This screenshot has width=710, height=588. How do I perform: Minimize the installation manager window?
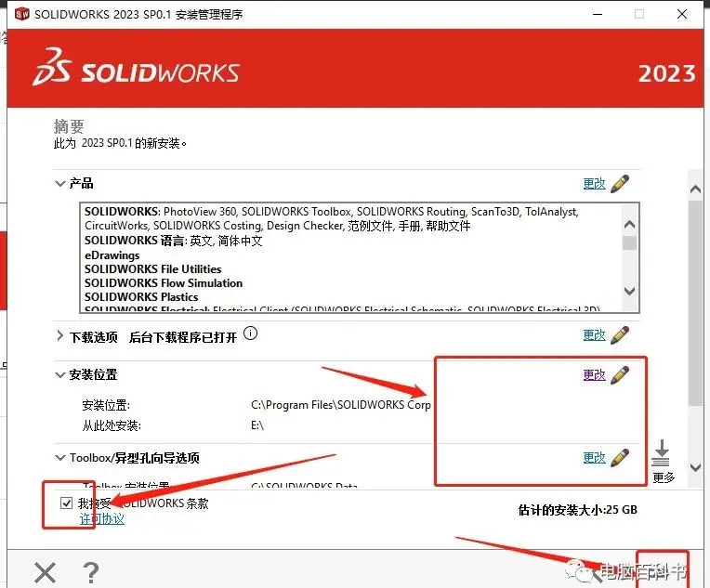[598, 14]
